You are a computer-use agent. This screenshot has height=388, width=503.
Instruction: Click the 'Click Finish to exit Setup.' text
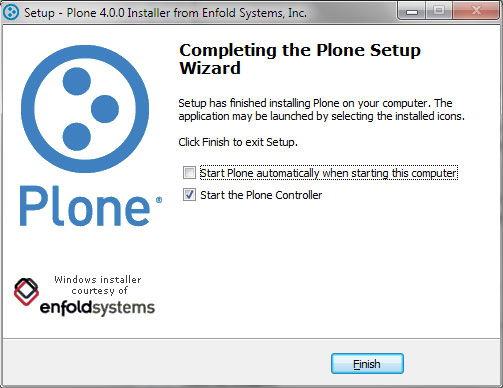[x=238, y=142]
